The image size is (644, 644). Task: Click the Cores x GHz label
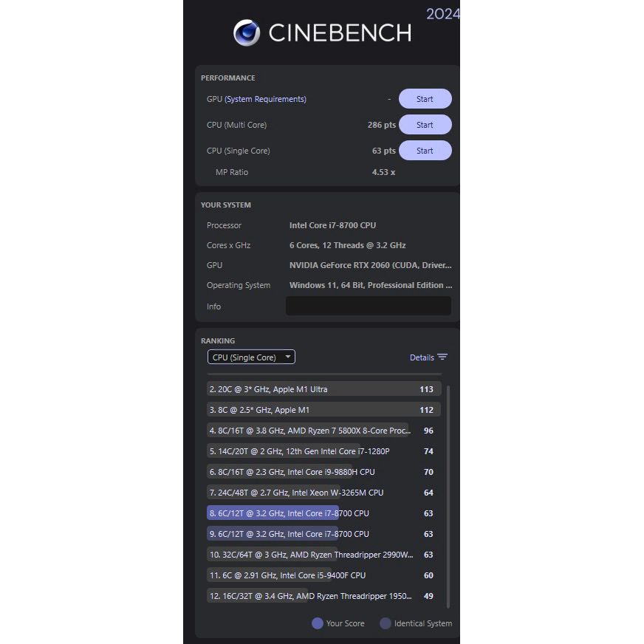(x=228, y=245)
